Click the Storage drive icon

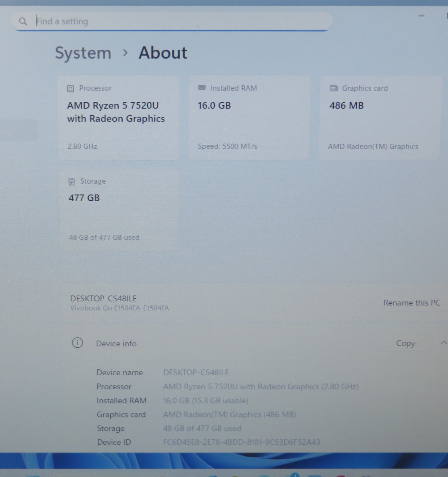[72, 181]
